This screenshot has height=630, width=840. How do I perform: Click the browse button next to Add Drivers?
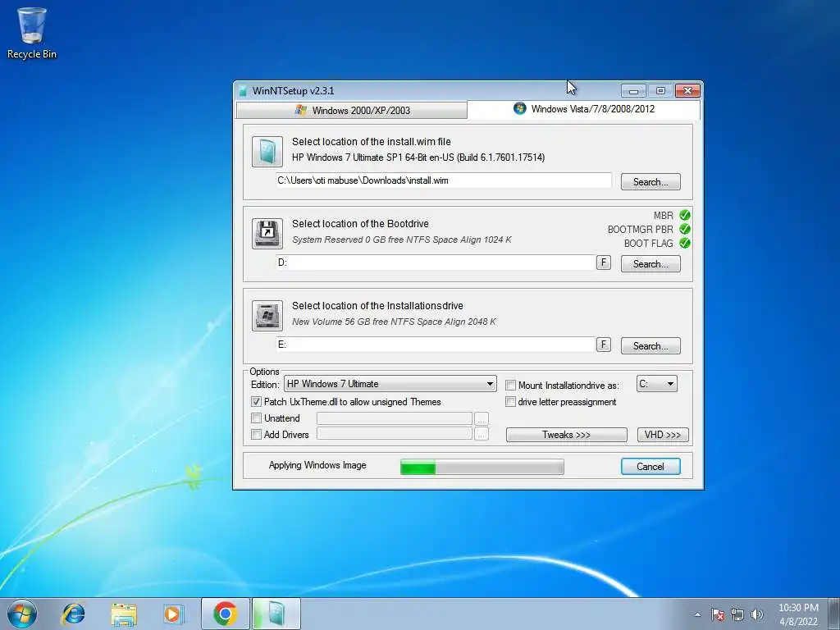click(x=481, y=435)
